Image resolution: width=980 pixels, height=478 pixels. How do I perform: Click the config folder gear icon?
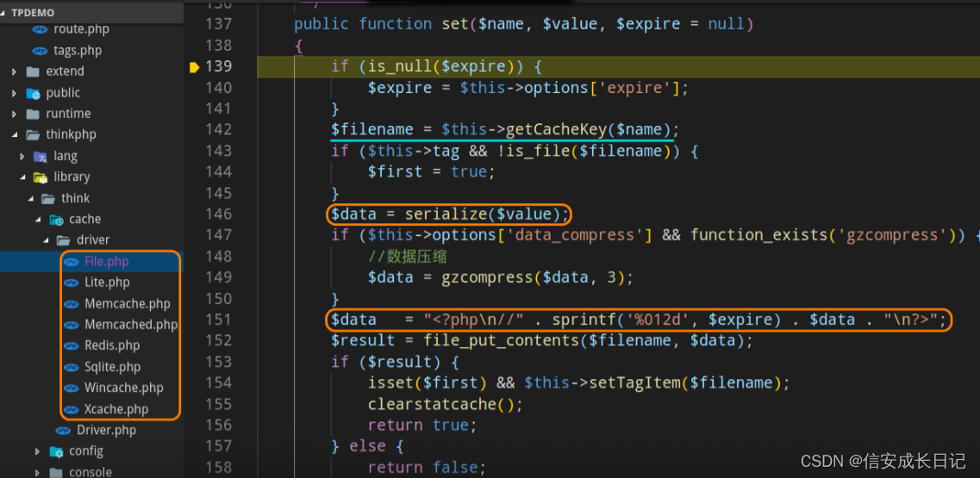(56, 451)
